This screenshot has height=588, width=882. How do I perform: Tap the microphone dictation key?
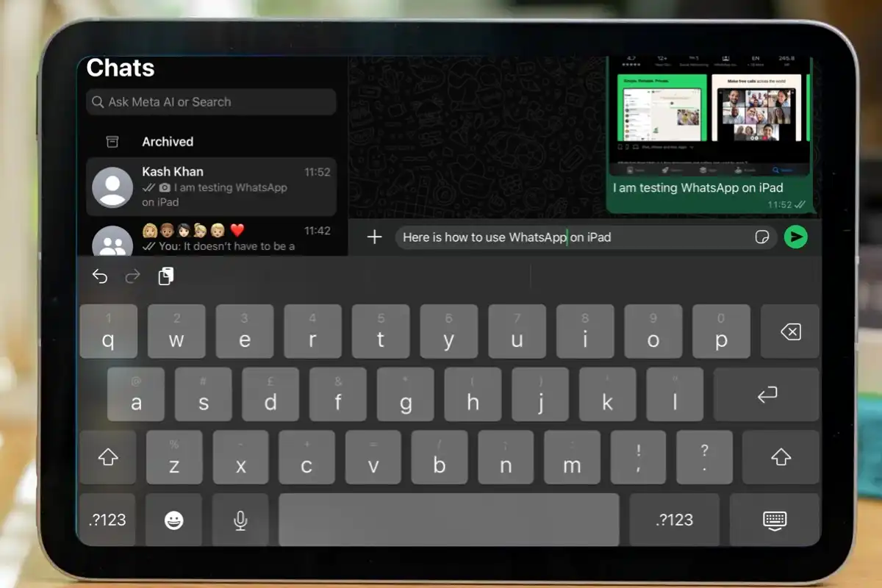(x=240, y=520)
